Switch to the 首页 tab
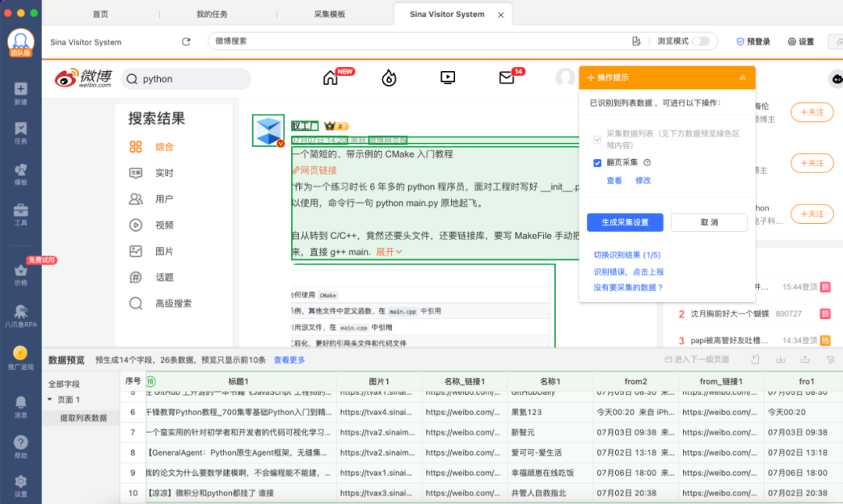Screen dimensions: 843x504 click(101, 15)
